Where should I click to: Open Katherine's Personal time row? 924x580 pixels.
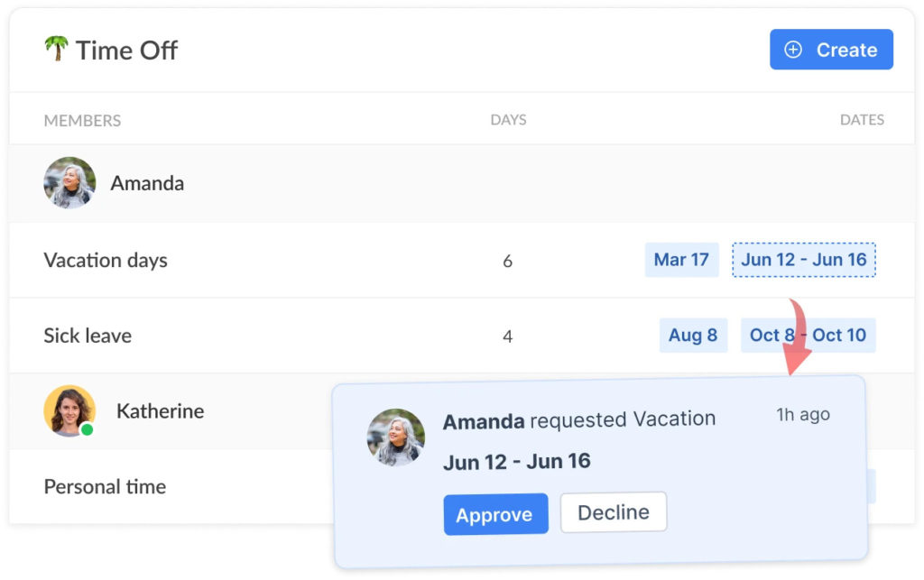coord(105,486)
